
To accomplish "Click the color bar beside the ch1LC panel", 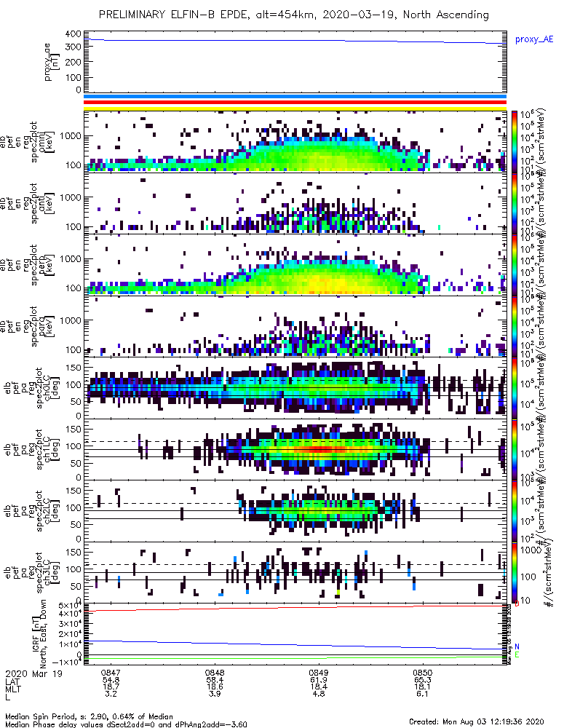I will [x=514, y=450].
